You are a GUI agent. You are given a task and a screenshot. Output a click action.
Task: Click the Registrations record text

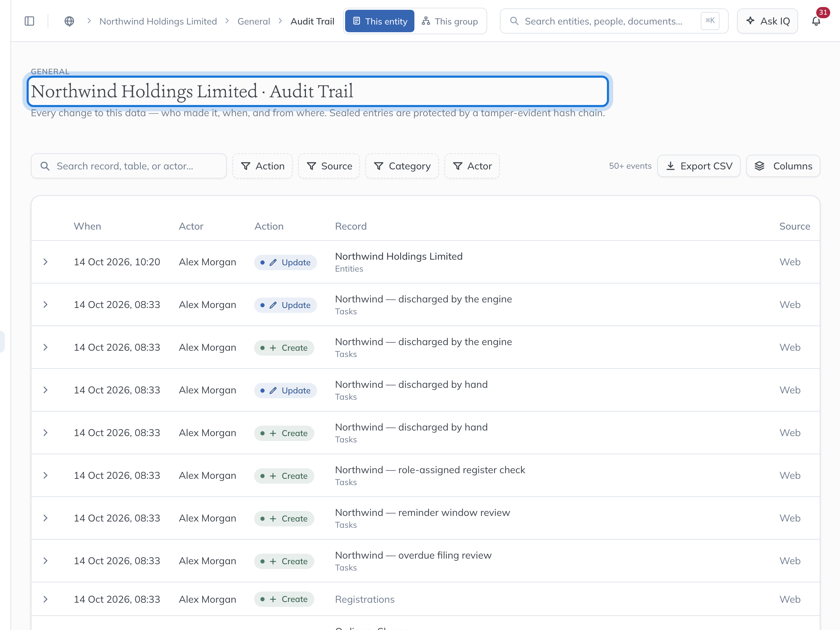click(365, 599)
